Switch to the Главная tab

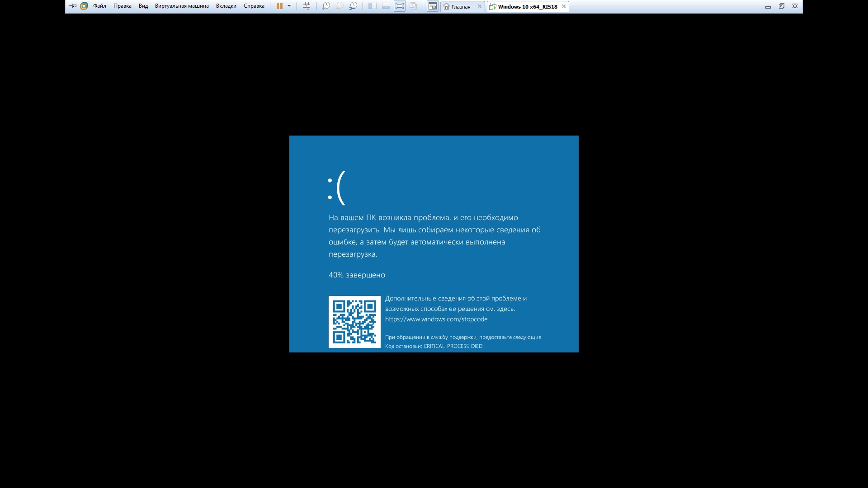pos(460,7)
